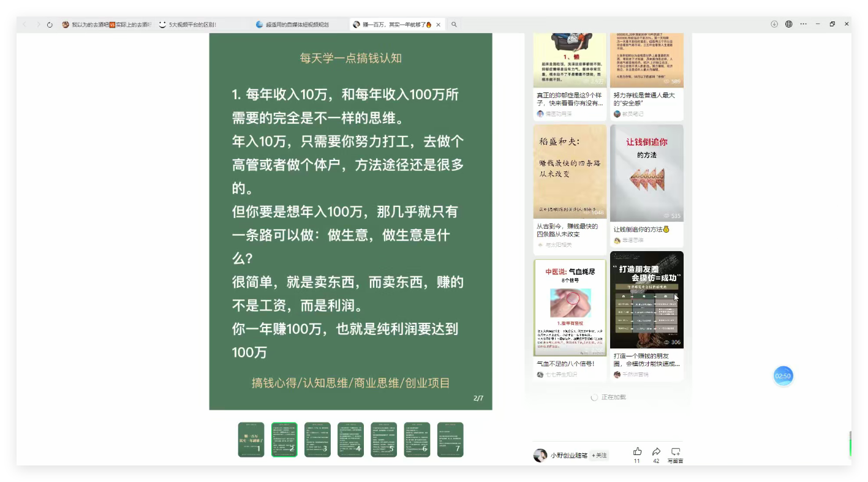Open the downloads icon in the top bar

(x=774, y=24)
